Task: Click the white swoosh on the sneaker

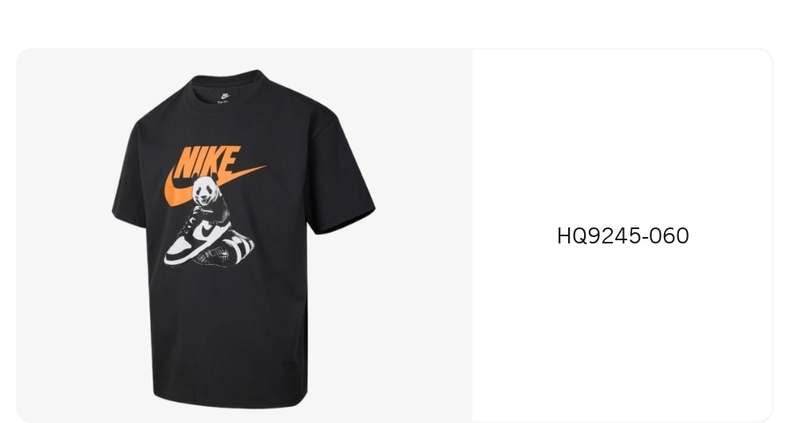Action: coord(208,231)
